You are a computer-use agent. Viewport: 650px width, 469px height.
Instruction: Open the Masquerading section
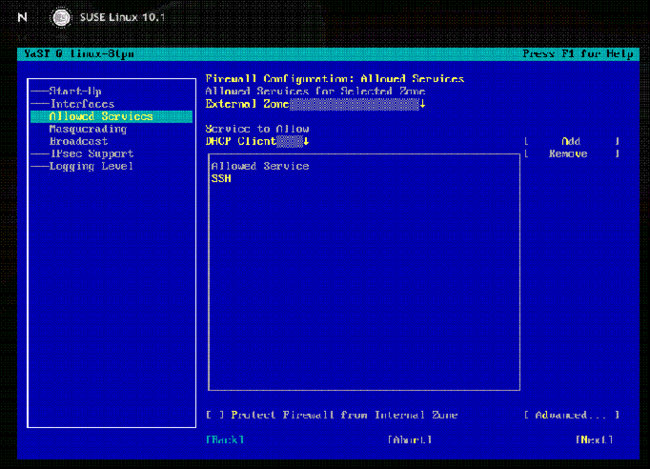pos(88,129)
